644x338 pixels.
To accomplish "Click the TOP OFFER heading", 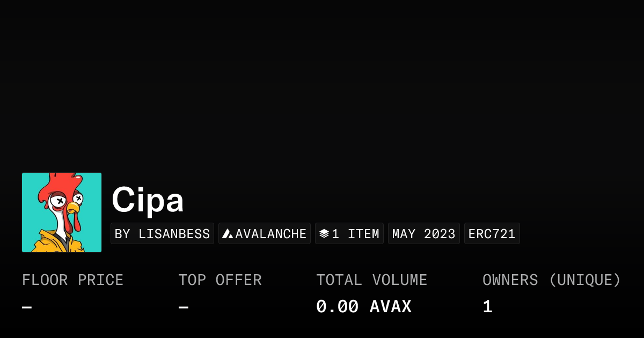I will [220, 280].
